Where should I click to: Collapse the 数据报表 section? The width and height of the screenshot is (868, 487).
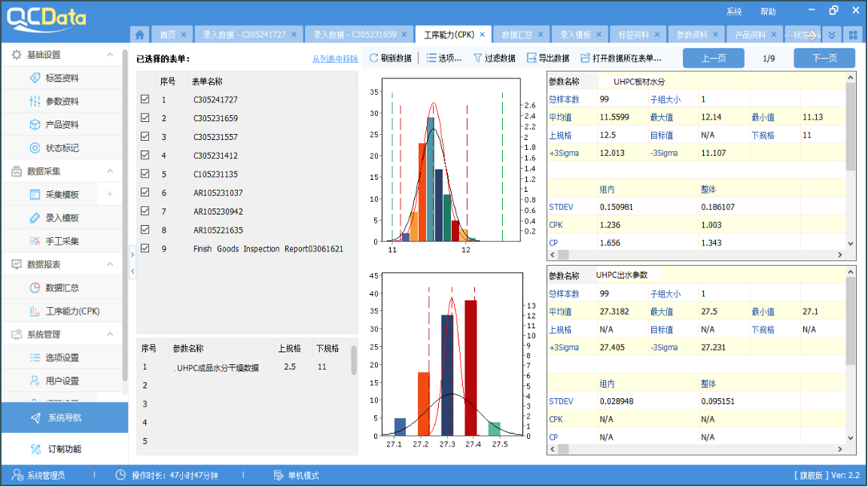click(110, 264)
